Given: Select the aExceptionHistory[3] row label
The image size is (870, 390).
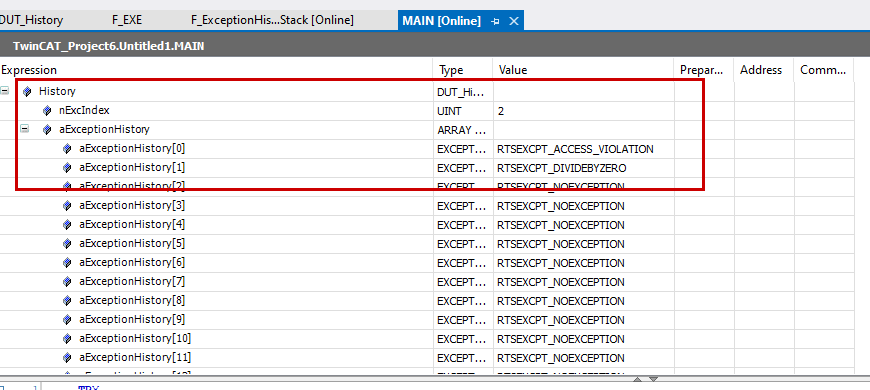Looking at the screenshot, I should (x=132, y=205).
